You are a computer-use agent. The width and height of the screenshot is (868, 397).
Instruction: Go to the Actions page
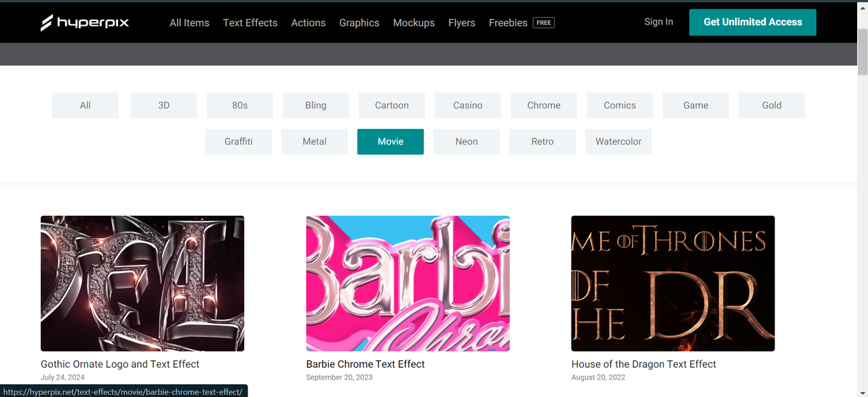coord(309,22)
